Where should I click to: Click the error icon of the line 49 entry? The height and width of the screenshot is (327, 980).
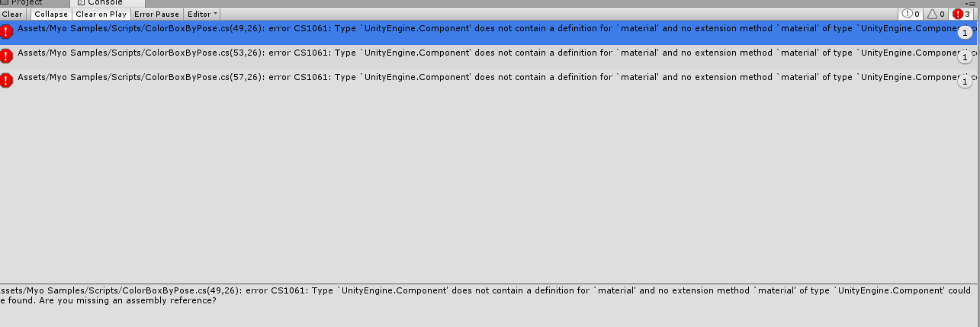tap(7, 32)
